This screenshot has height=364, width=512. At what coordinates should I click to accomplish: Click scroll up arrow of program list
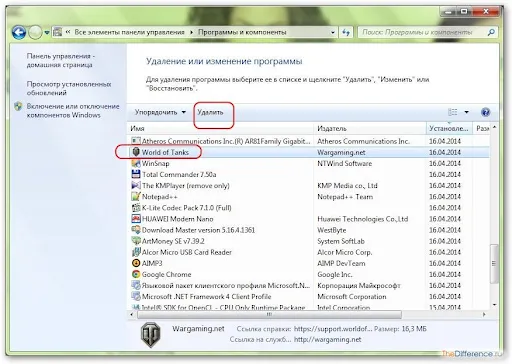(x=494, y=127)
